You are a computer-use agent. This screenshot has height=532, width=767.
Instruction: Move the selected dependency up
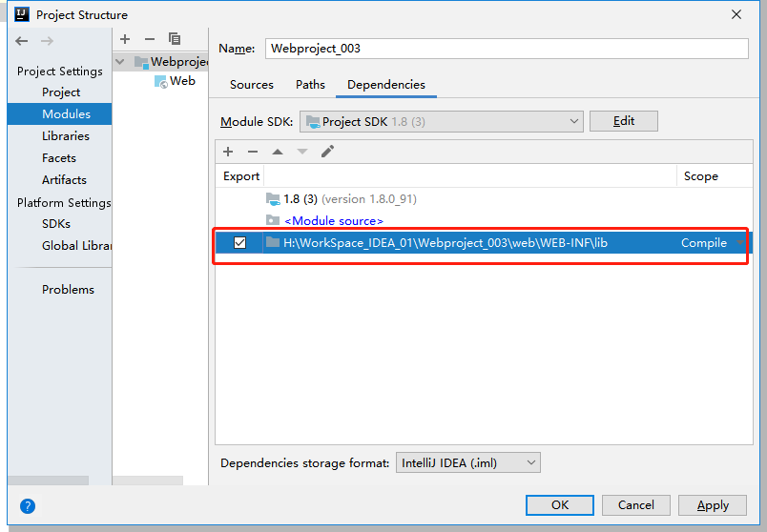click(x=278, y=152)
